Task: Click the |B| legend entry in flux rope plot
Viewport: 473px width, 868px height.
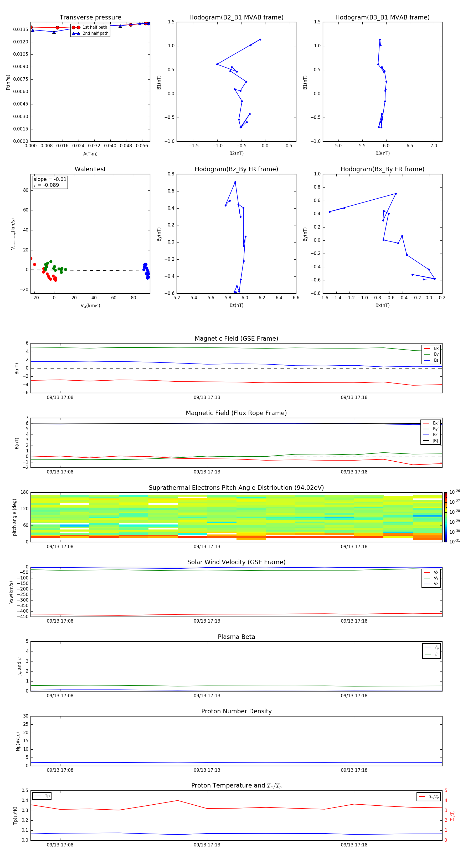Action: 431,441
